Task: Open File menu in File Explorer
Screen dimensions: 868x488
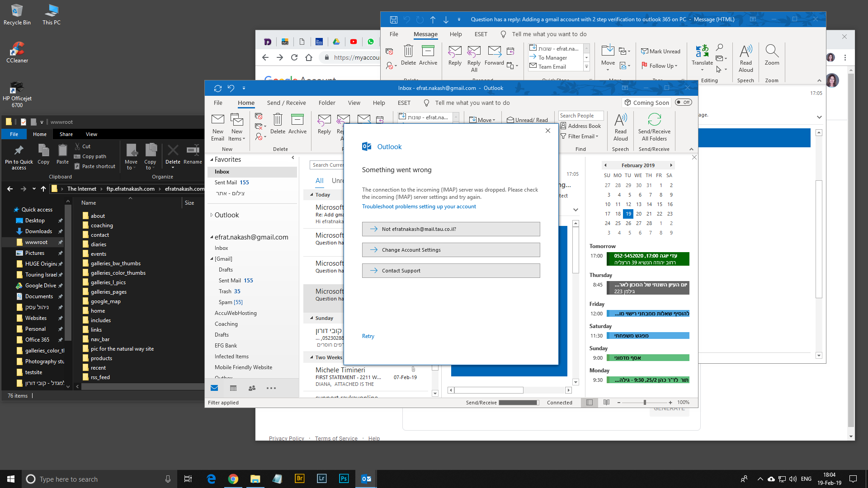Action: 14,134
